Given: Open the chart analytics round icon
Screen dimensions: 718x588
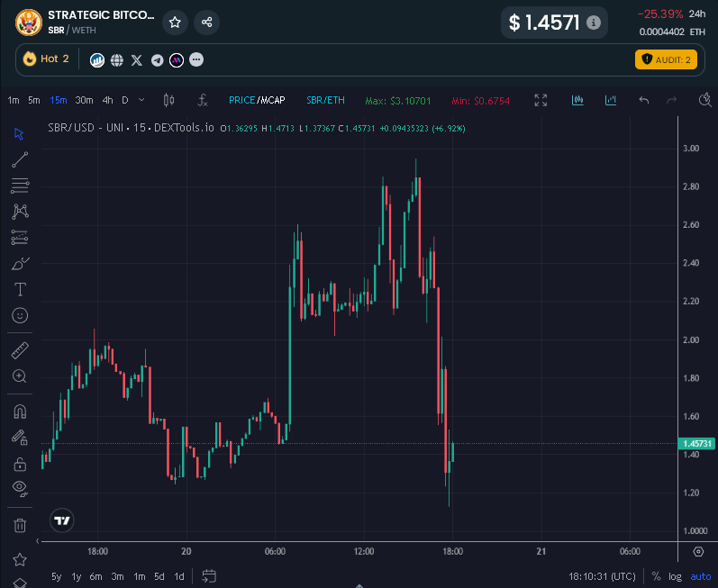Looking at the screenshot, I should (x=97, y=60).
